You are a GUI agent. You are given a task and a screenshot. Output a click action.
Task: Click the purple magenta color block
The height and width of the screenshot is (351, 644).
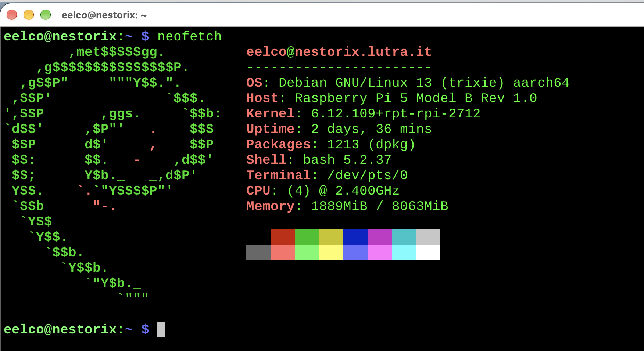pyautogui.click(x=380, y=237)
